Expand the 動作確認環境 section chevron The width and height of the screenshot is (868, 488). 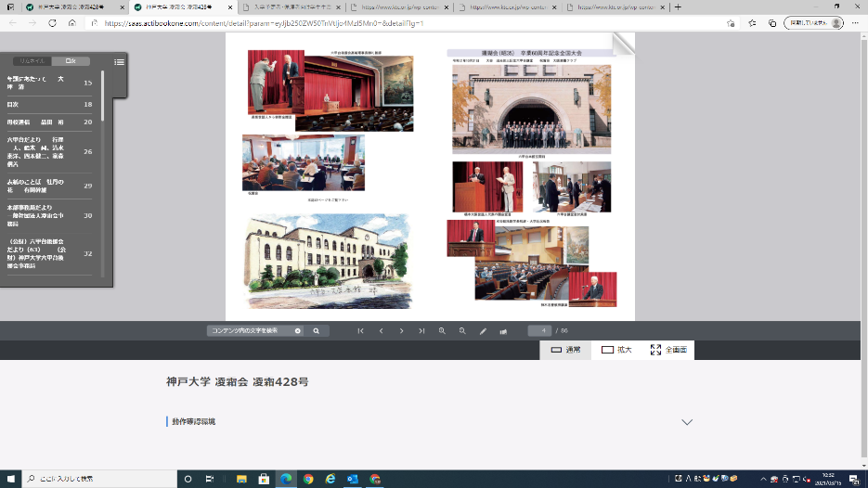point(687,422)
